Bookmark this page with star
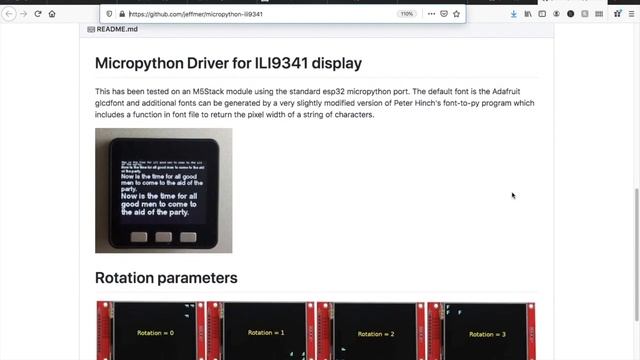The width and height of the screenshot is (640, 360). [x=456, y=14]
